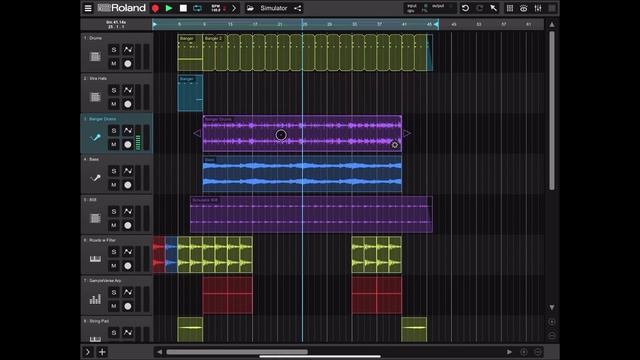
Task: Mute the Drums track
Action: coord(114,63)
